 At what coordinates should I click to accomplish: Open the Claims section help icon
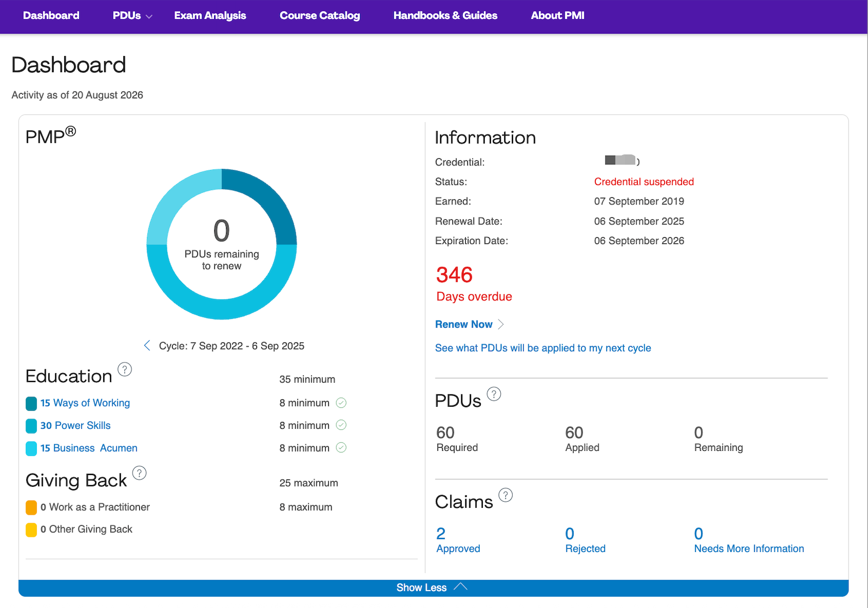[505, 495]
